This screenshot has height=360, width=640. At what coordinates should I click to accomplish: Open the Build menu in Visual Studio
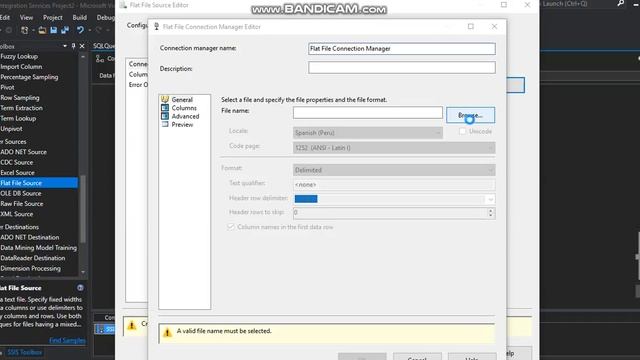tap(79, 18)
